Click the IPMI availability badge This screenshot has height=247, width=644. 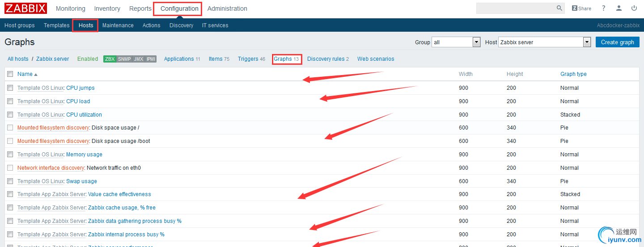151,59
